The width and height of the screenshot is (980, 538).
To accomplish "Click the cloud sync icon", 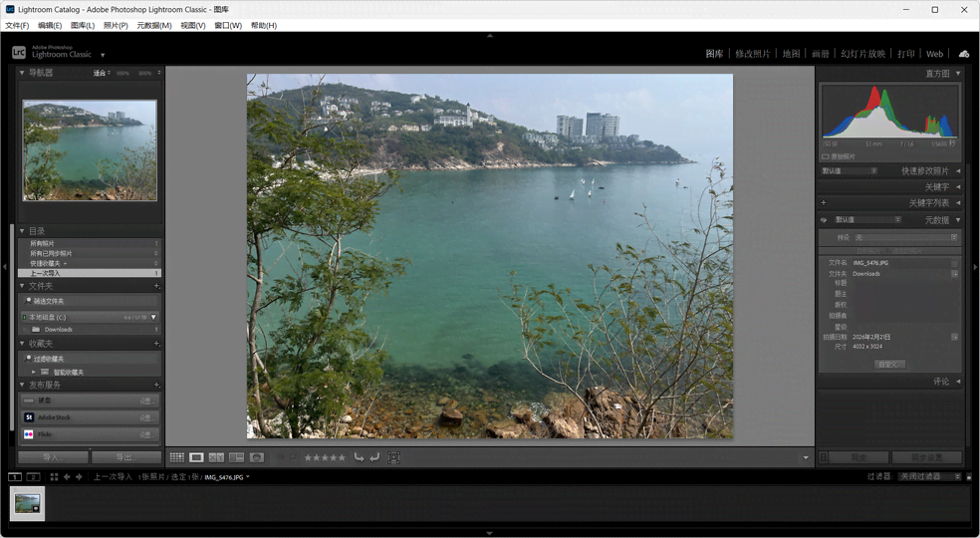I will (x=963, y=54).
